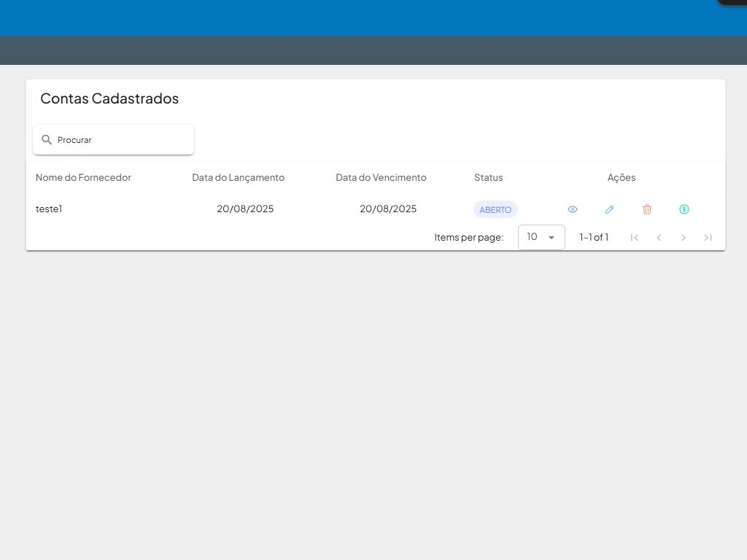
Task: View details of the teste1 account (eye icon)
Action: point(573,209)
